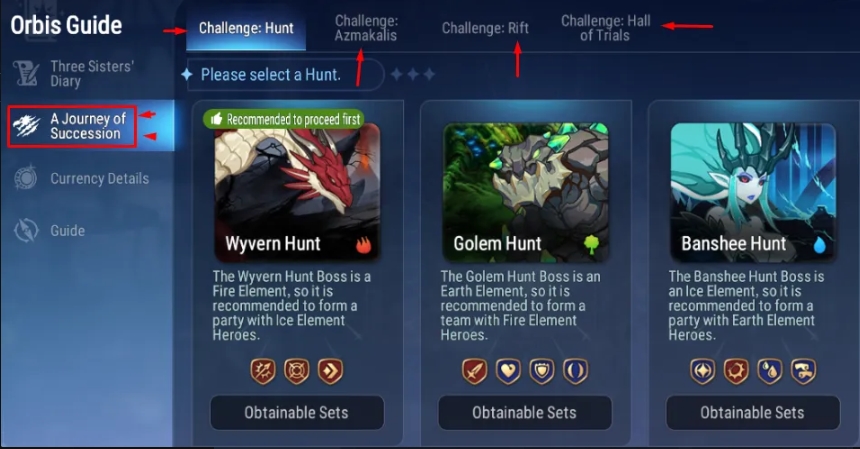Click the heart health set icon under Golem Hunt

[508, 371]
